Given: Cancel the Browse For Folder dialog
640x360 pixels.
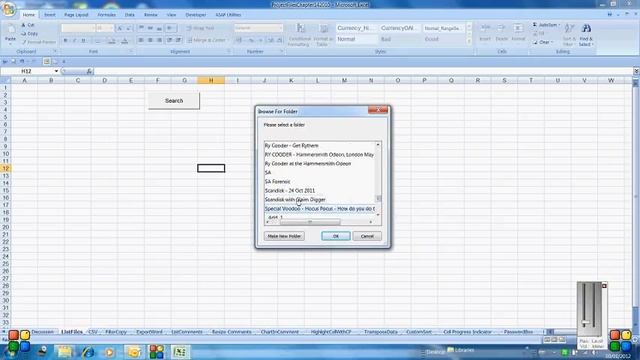Looking at the screenshot, I should (x=367, y=236).
